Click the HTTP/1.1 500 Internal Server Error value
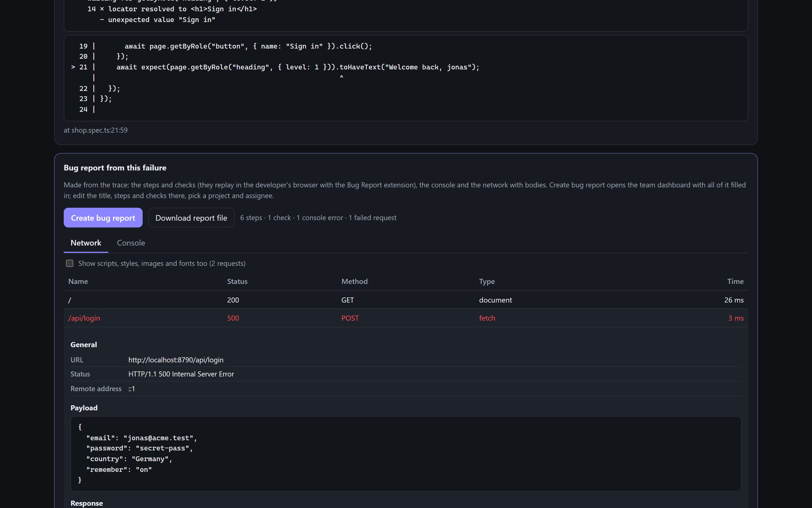 [181, 374]
